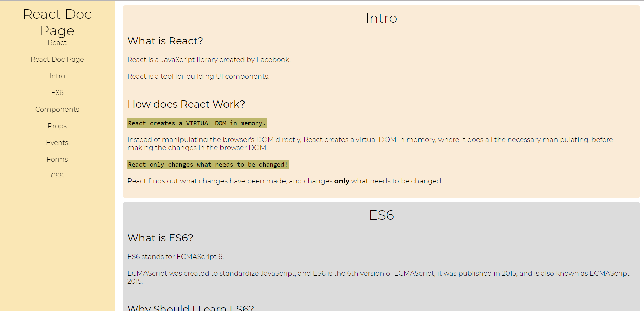Click the React Doc Page heading

57,22
